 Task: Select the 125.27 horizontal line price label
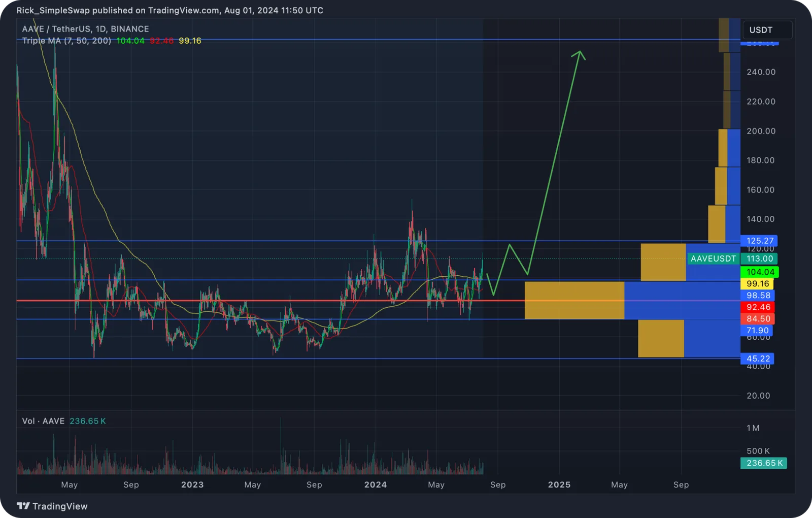point(759,241)
